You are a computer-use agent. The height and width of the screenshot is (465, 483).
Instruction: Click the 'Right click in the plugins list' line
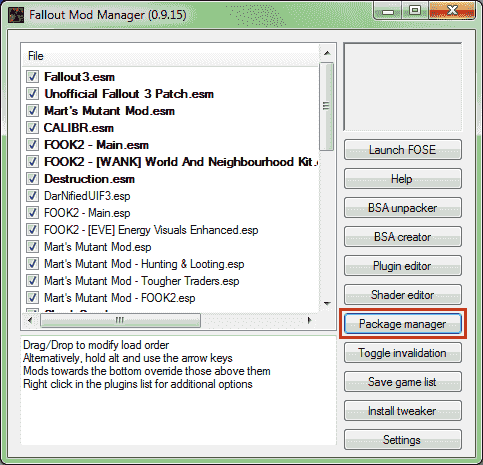(138, 384)
